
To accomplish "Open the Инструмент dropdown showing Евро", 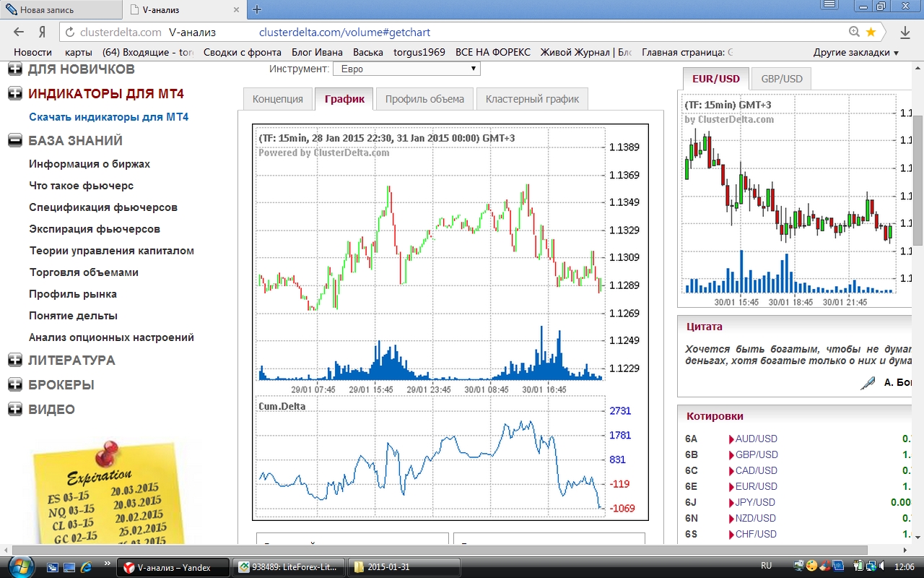I will click(x=406, y=69).
